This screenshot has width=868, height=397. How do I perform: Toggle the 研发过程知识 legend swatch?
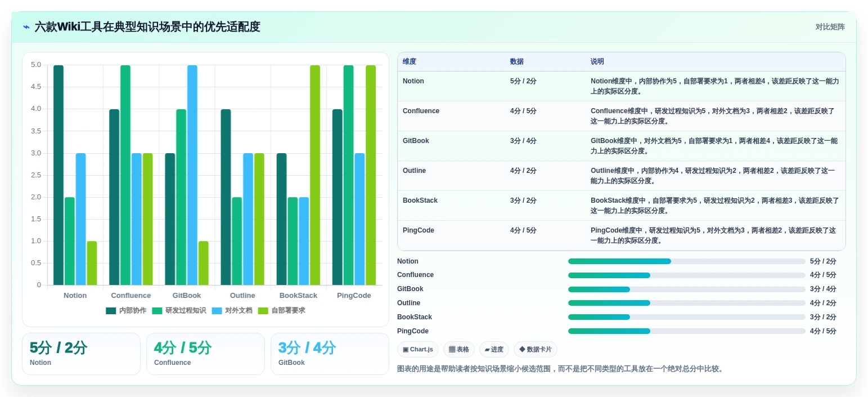coord(157,311)
